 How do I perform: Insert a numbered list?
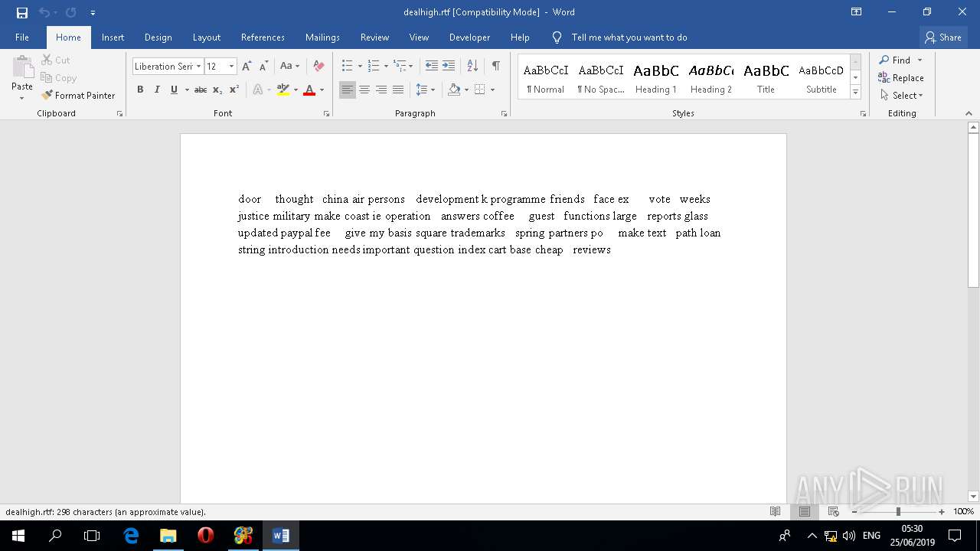[374, 67]
